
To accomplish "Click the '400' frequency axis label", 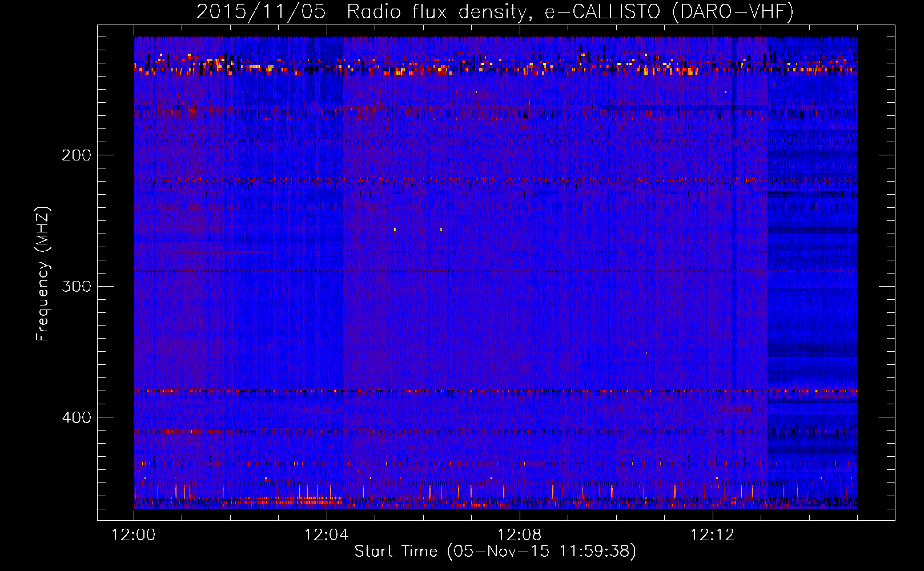I will coord(77,417).
